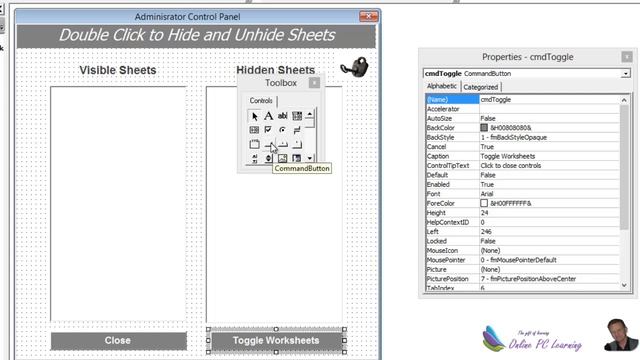This screenshot has height=360, width=640.
Task: Pick the Frame control in Toolbox
Action: (x=254, y=144)
